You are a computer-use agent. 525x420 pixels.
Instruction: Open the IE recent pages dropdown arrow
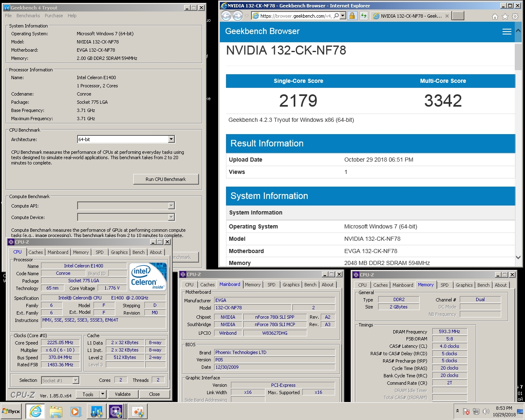[247, 16]
